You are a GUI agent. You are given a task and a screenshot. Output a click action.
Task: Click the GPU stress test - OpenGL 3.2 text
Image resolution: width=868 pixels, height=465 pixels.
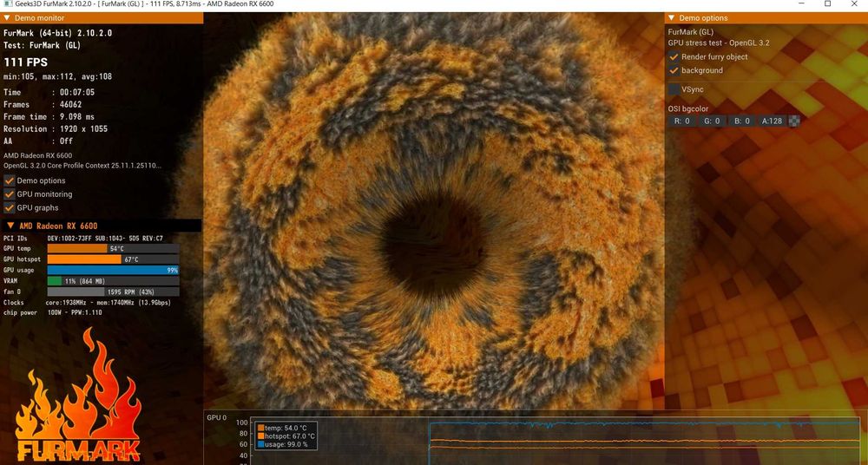tap(719, 43)
